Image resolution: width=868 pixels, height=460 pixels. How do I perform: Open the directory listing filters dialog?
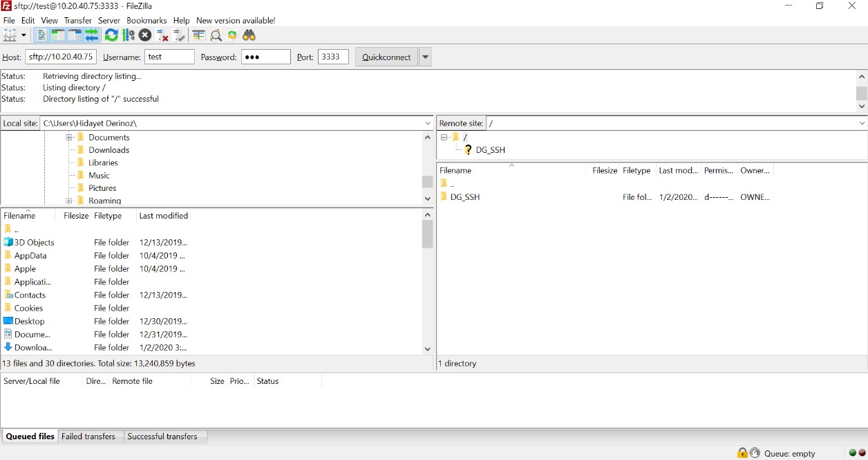point(199,35)
